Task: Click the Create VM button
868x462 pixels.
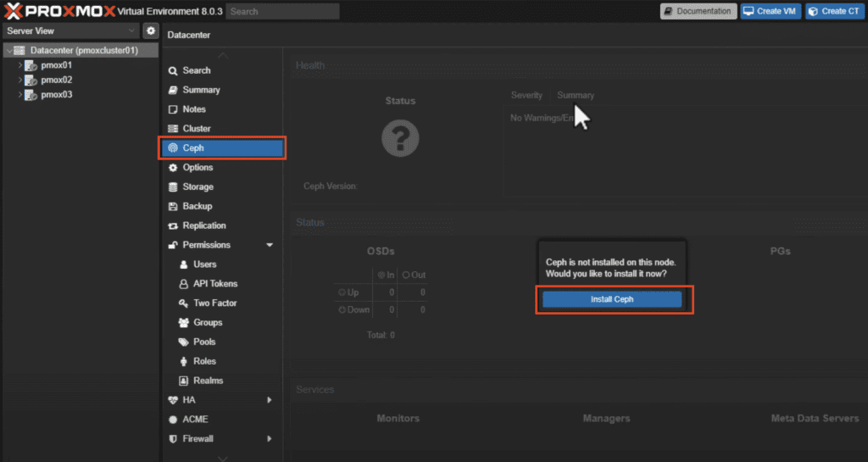Action: (771, 11)
